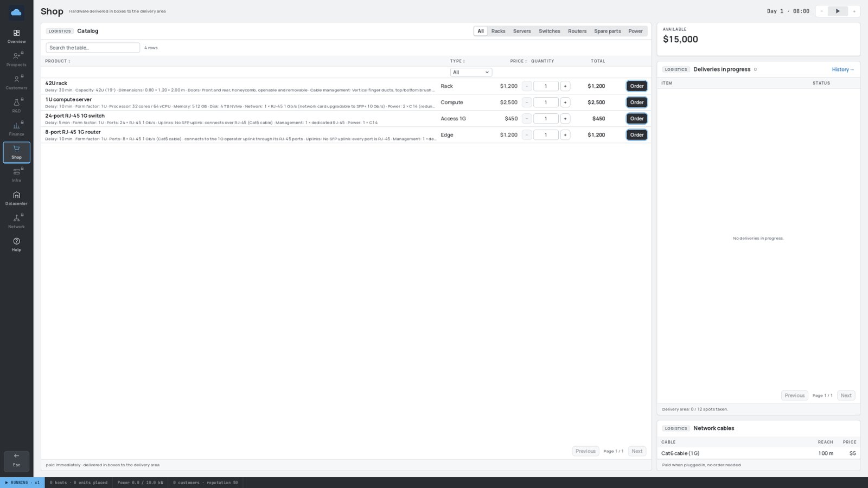Sort the table by Type column
Image resolution: width=868 pixels, height=488 pixels.
pos(457,61)
